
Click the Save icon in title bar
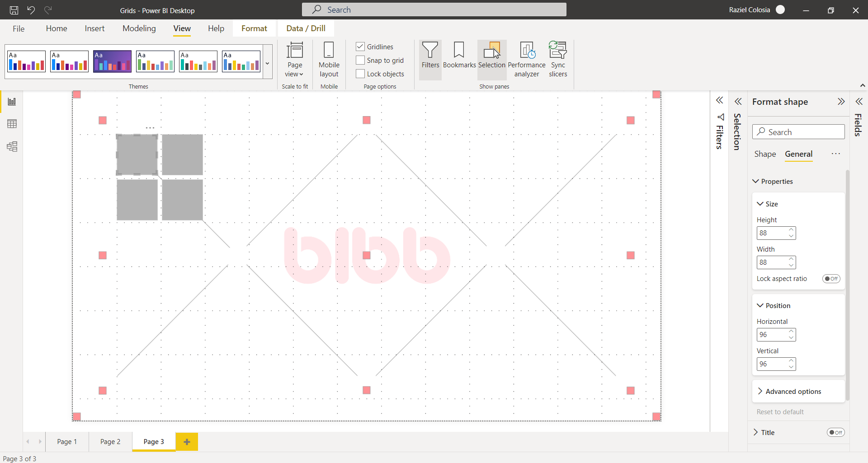[14, 10]
